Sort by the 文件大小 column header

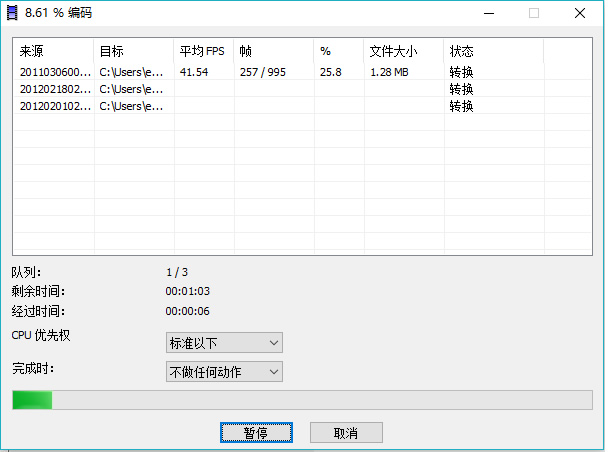tap(404, 51)
